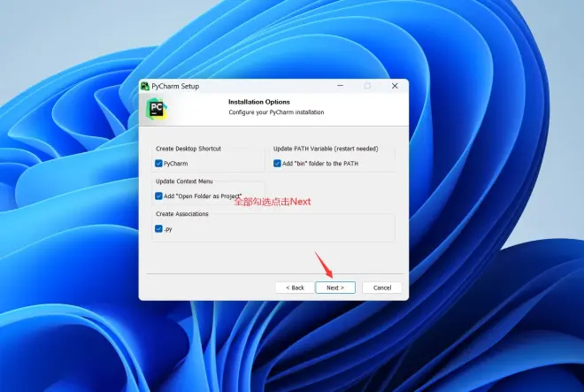This screenshot has height=392, width=584.
Task: Click the "Create Associations" group label
Action: pyautogui.click(x=182, y=214)
